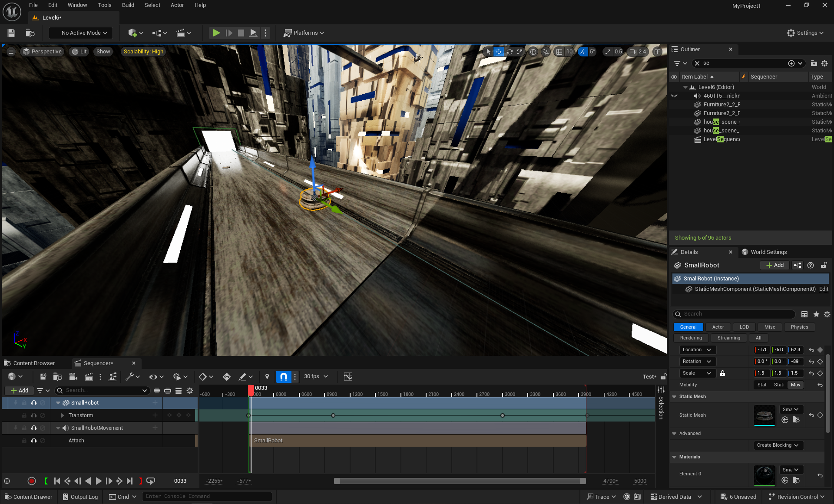Click the Outliner settings gear icon
The image size is (834, 504).
[x=824, y=63]
